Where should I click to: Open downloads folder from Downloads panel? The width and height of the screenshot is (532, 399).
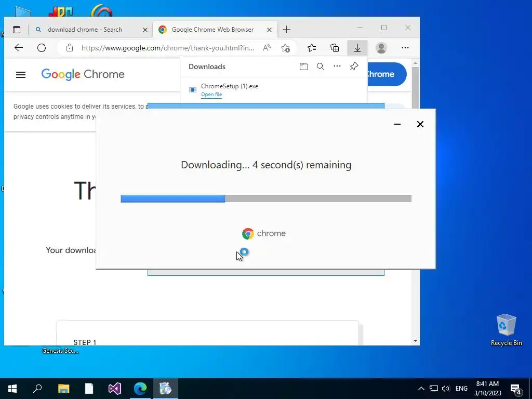point(304,66)
